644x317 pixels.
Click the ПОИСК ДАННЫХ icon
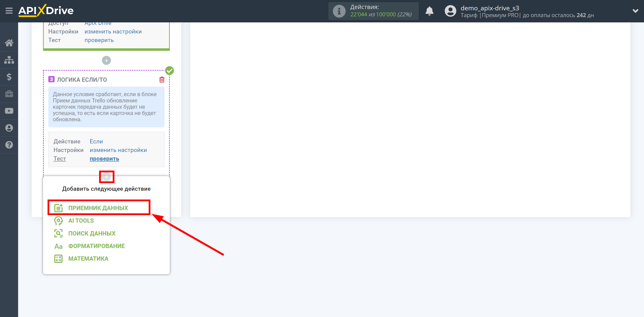pos(58,233)
